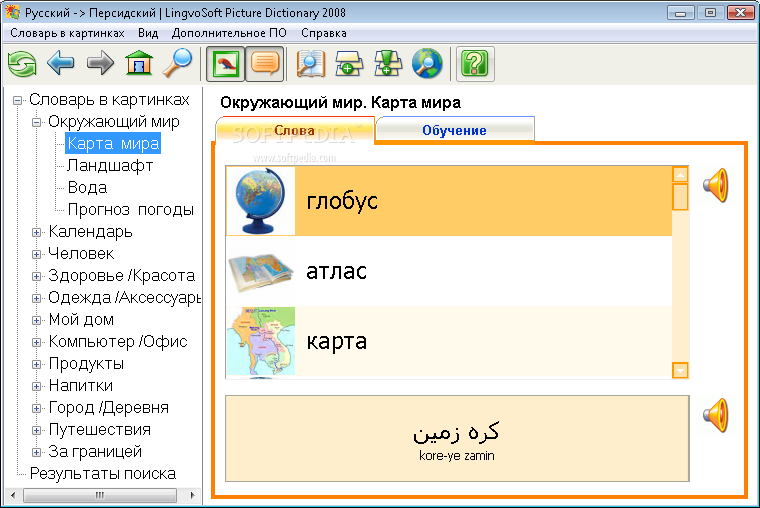Click the Окружающий мир tree label
The height and width of the screenshot is (508, 760).
pos(114,121)
